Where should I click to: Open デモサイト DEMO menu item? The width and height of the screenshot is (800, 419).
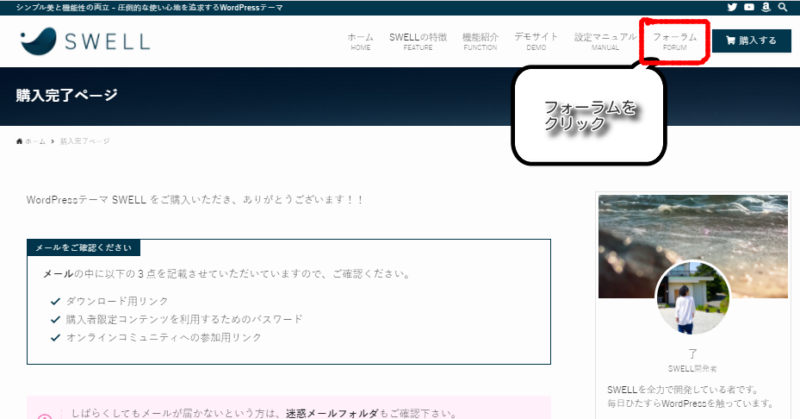(x=536, y=41)
